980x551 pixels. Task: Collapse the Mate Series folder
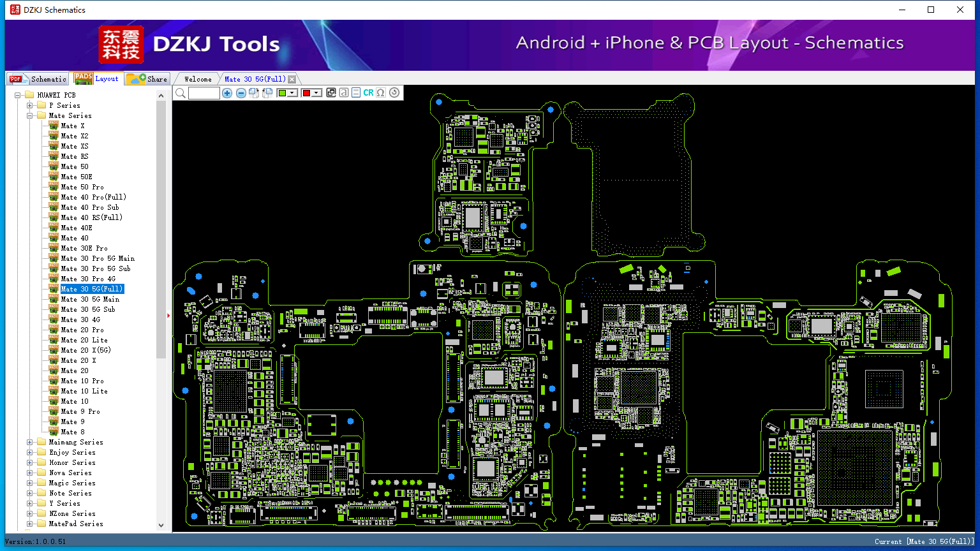pos(30,115)
